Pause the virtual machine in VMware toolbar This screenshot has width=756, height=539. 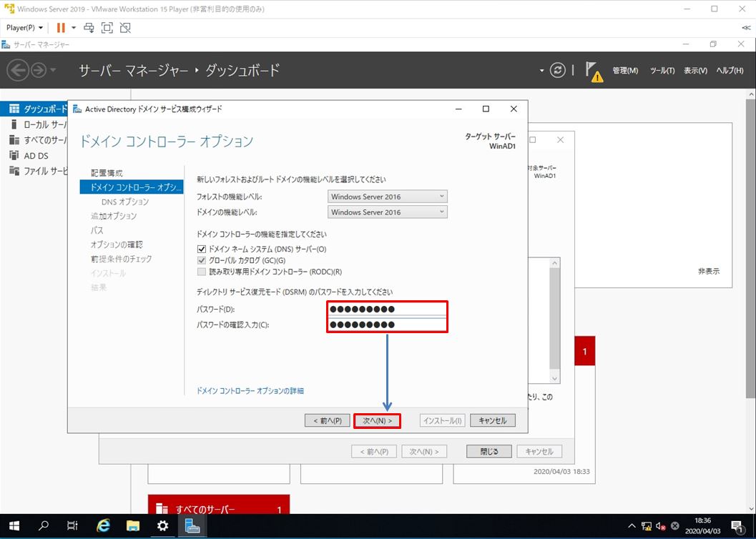(61, 28)
